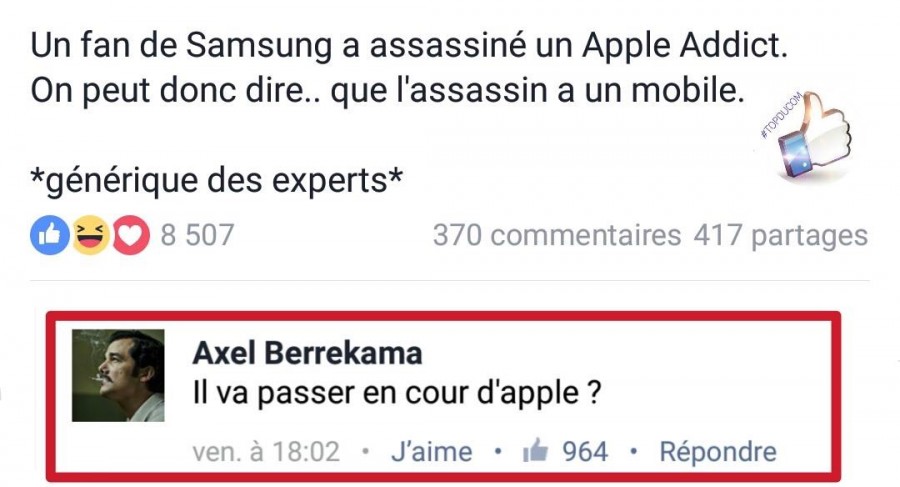The width and height of the screenshot is (900, 487).
Task: Open the 417 partages link
Action: pyautogui.click(x=781, y=235)
